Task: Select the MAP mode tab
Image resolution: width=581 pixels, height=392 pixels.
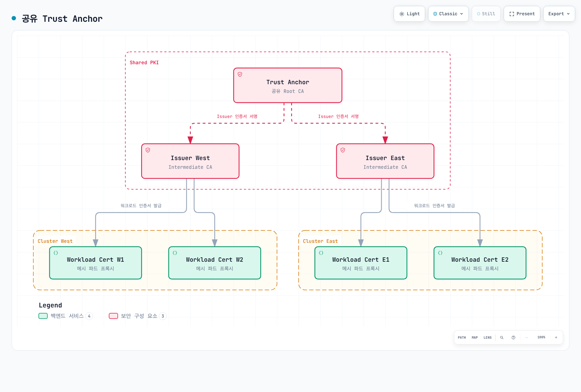Action: point(475,338)
